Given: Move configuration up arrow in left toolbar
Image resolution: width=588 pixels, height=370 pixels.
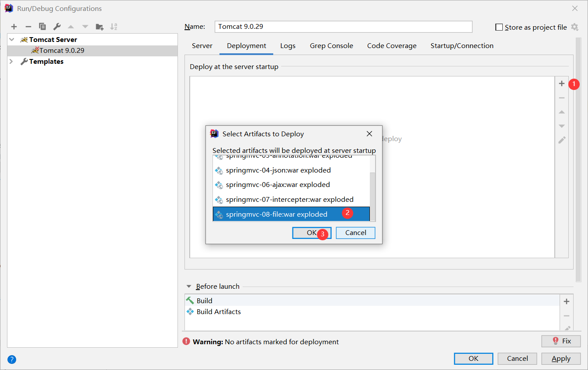Looking at the screenshot, I should 71,27.
